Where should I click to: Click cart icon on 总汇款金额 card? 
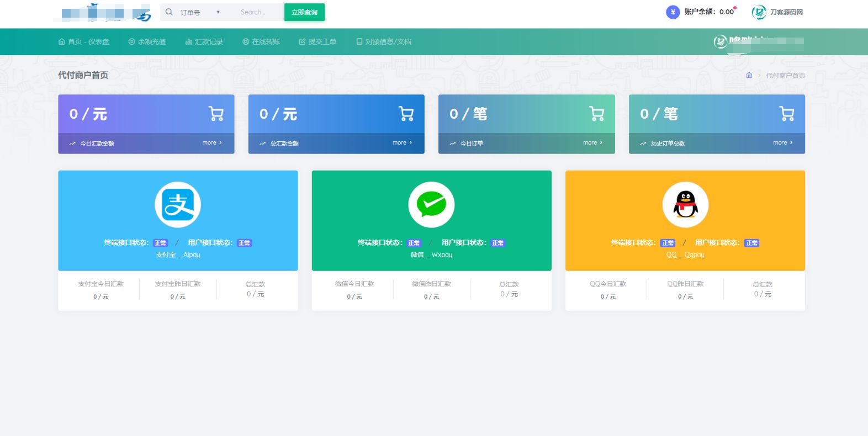406,114
